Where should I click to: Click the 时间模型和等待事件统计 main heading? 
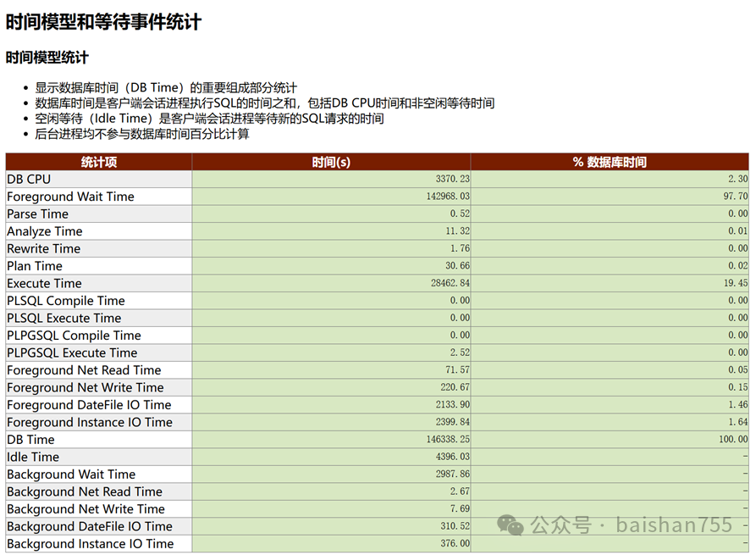click(x=104, y=21)
